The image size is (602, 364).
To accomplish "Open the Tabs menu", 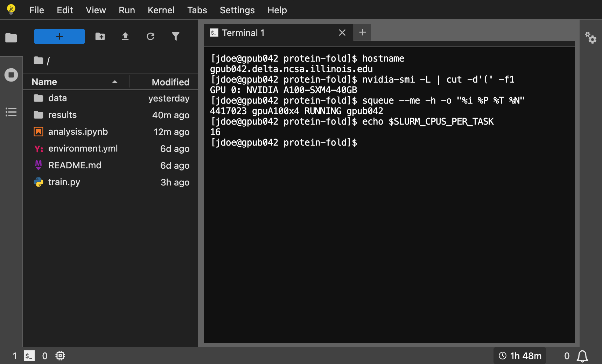I will pyautogui.click(x=197, y=10).
